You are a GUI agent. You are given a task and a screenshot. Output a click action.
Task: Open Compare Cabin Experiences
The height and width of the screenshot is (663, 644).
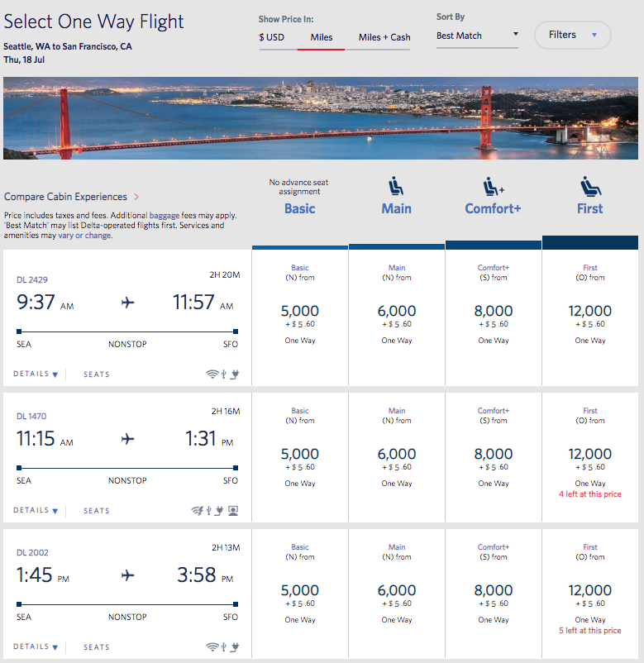[71, 197]
